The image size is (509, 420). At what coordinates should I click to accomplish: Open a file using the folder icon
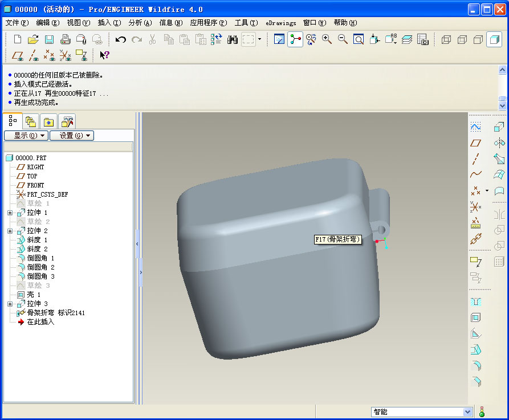(33, 39)
